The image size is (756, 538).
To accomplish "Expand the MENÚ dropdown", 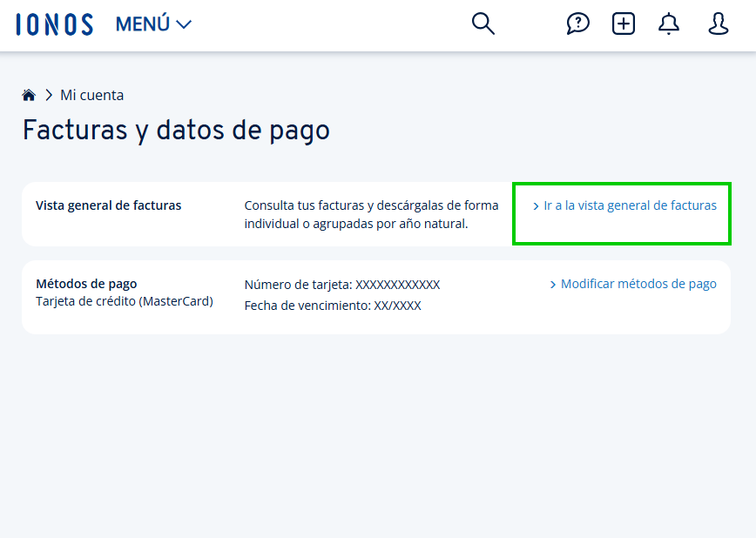I will (x=142, y=24).
